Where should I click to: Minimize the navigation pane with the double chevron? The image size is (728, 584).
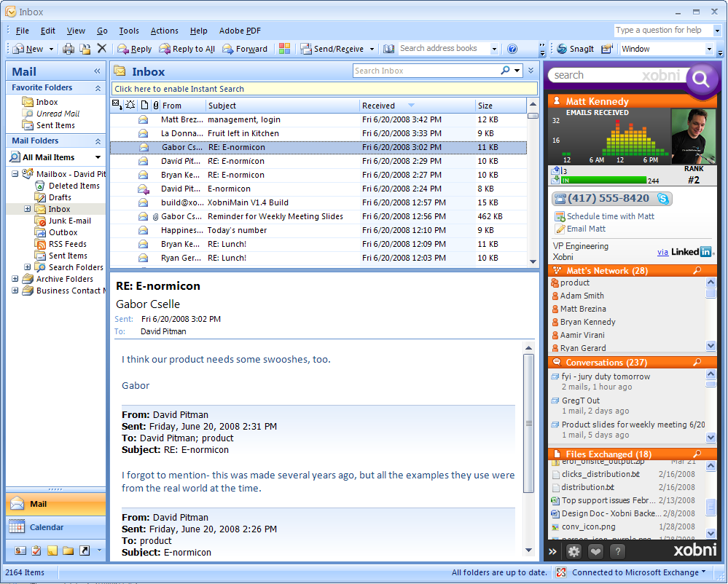(x=97, y=71)
